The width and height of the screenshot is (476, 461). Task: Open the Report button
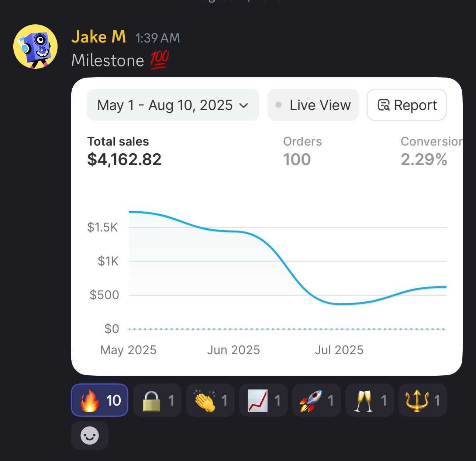pyautogui.click(x=407, y=105)
